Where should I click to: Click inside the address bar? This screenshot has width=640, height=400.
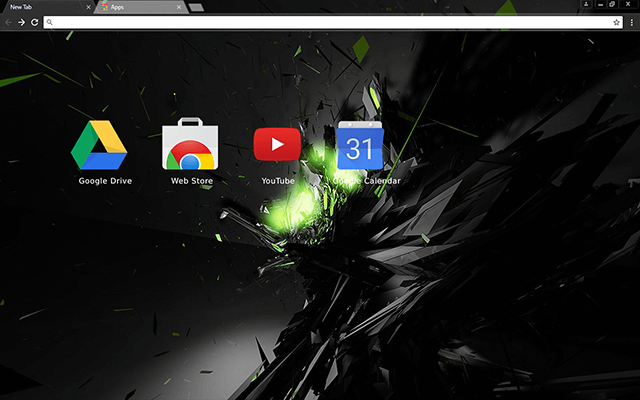point(320,22)
